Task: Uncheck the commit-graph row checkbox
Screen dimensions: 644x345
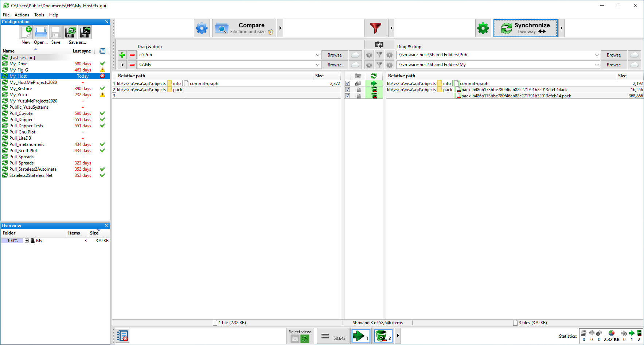Action: tap(348, 84)
